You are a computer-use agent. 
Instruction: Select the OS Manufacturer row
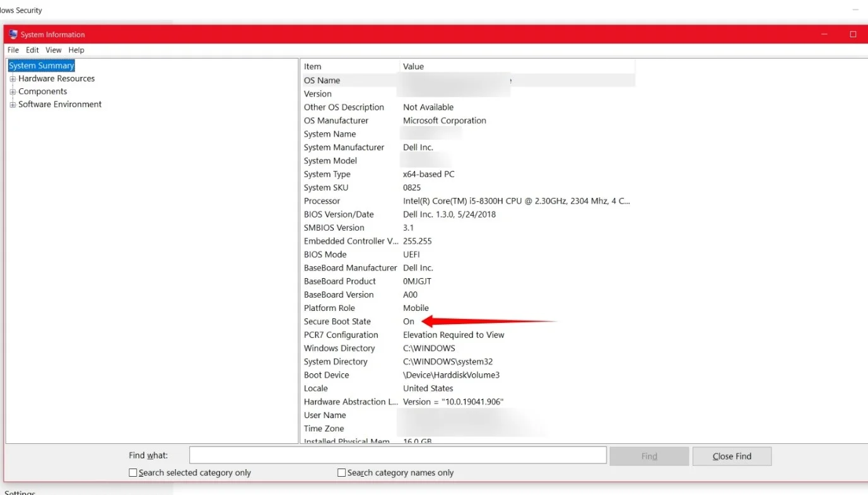pyautogui.click(x=468, y=120)
